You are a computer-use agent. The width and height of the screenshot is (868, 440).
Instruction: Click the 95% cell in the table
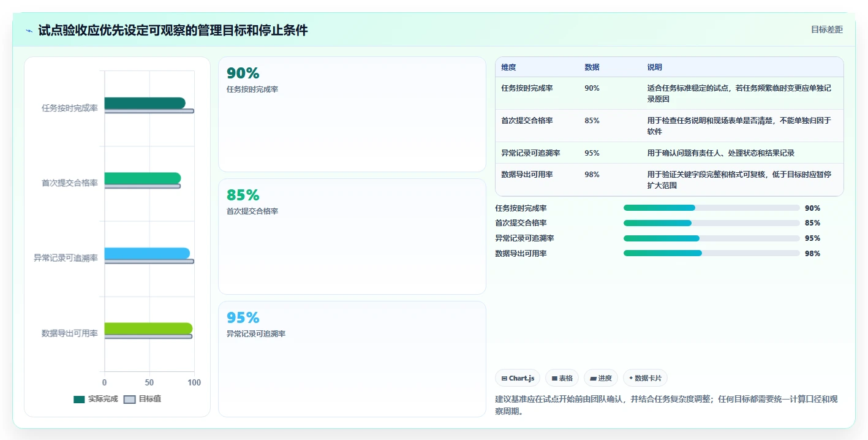click(592, 153)
